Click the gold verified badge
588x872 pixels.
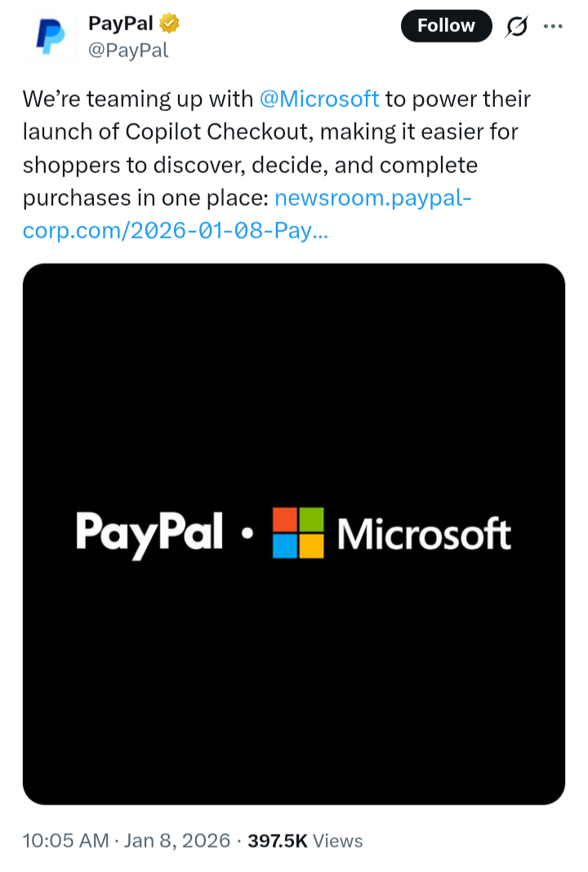pyautogui.click(x=169, y=24)
